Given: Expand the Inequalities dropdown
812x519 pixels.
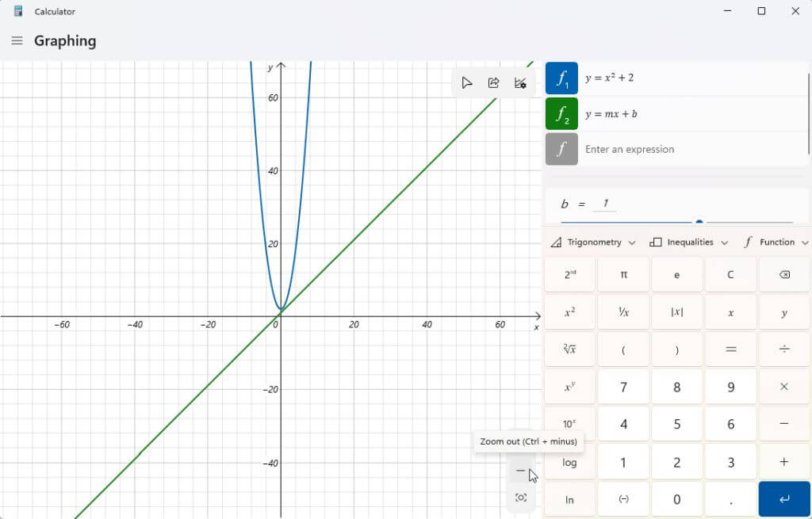Looking at the screenshot, I should [689, 242].
